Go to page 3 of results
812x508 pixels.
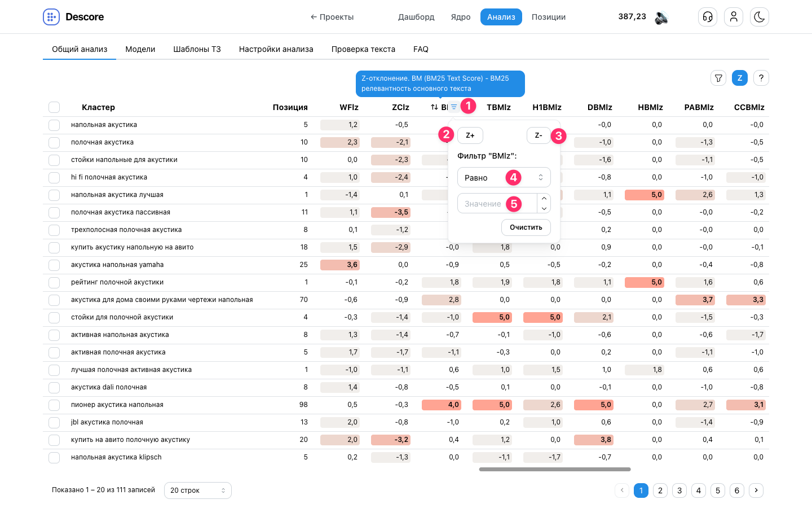pyautogui.click(x=679, y=491)
